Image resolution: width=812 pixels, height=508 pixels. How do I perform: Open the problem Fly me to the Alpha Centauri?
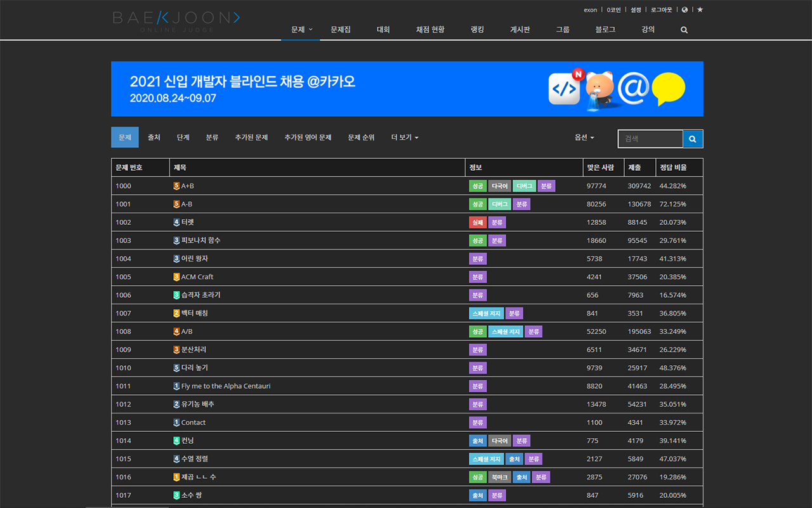226,386
